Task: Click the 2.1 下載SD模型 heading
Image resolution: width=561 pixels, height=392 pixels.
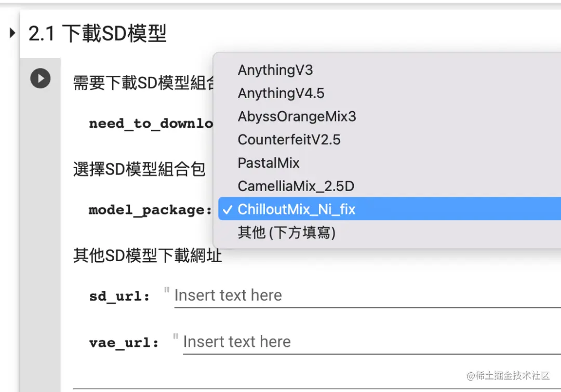Action: [x=97, y=34]
